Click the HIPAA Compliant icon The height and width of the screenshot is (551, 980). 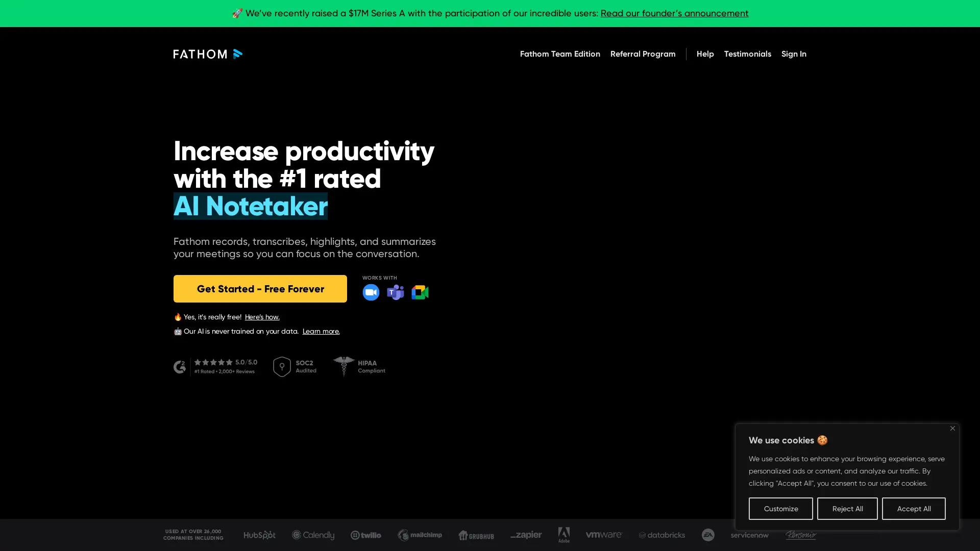(x=344, y=366)
